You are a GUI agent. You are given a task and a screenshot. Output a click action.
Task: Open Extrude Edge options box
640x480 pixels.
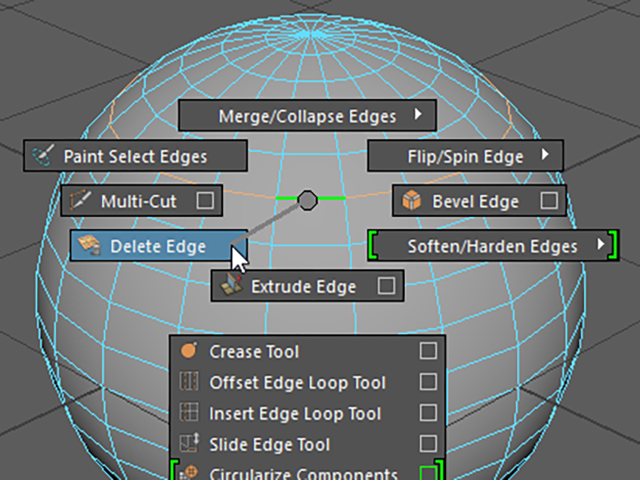coord(386,286)
